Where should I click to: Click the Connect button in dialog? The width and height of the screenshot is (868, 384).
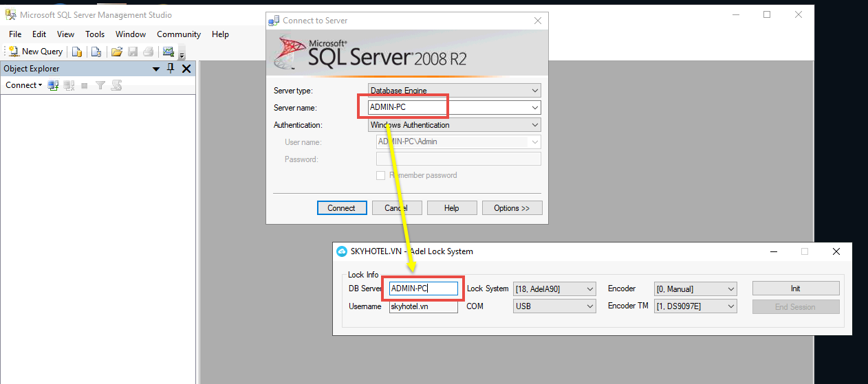pyautogui.click(x=341, y=208)
